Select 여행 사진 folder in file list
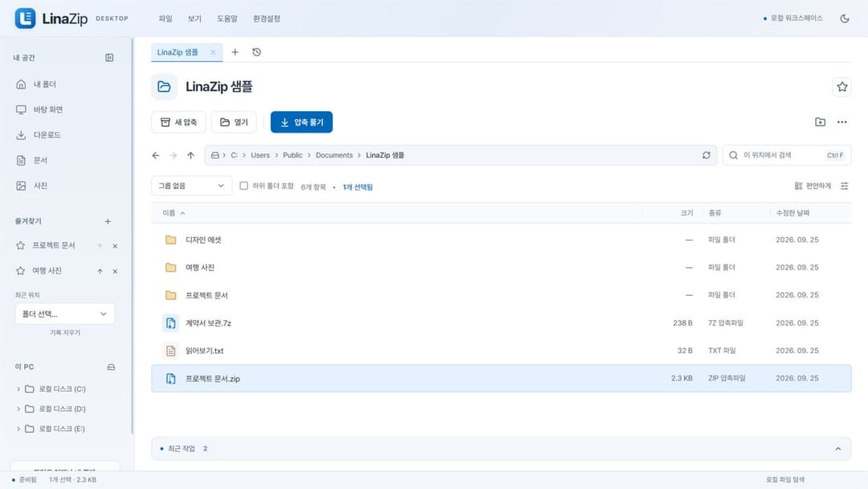 (x=501, y=268)
